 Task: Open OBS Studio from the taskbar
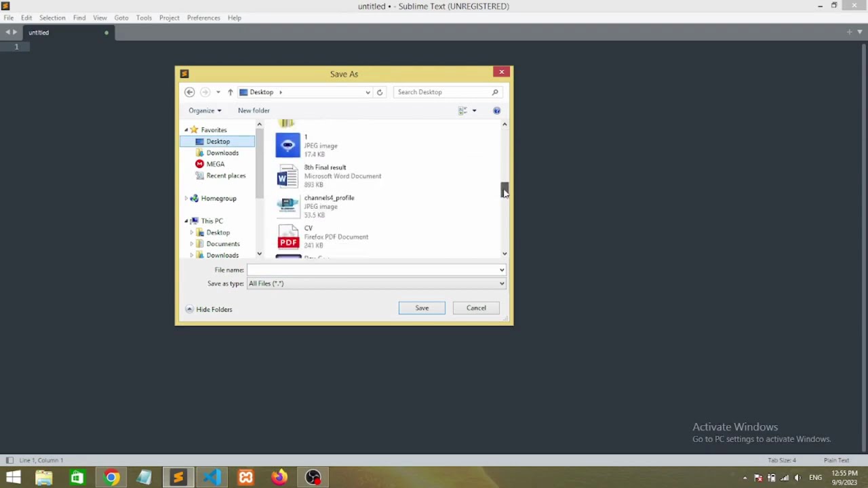pyautogui.click(x=313, y=477)
